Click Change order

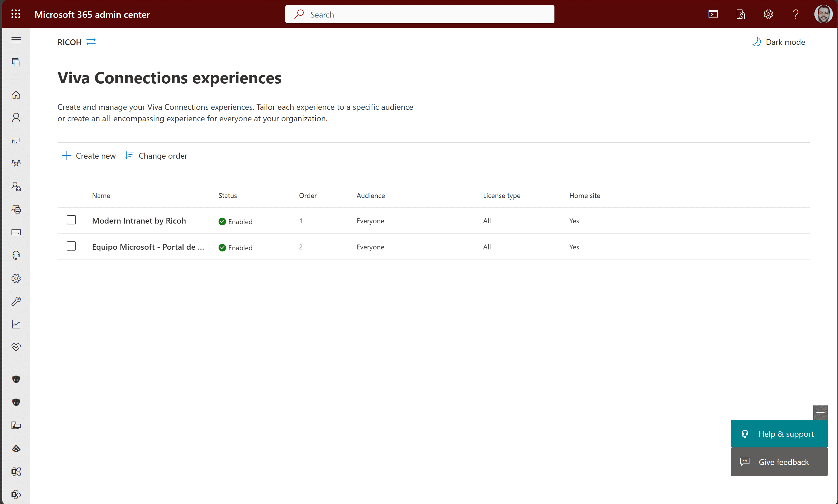pos(156,156)
